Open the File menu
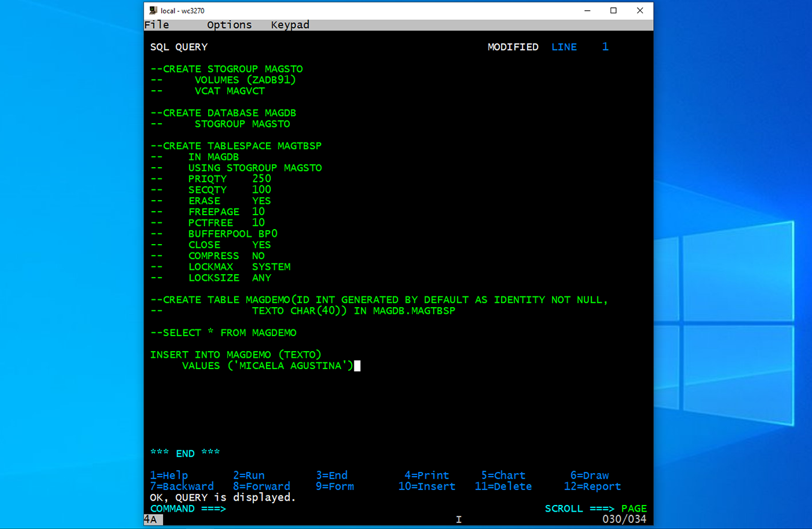812x529 pixels. click(x=157, y=25)
